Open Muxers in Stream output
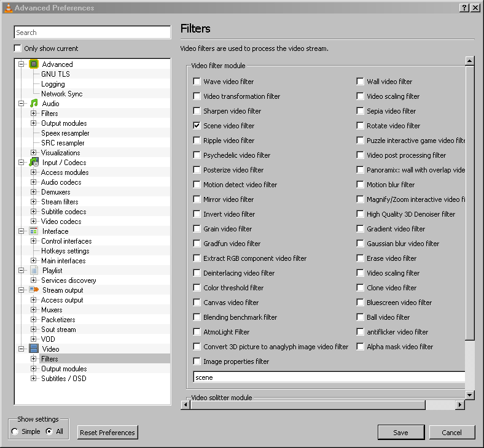Image resolution: width=484 pixels, height=448 pixels. coord(52,309)
